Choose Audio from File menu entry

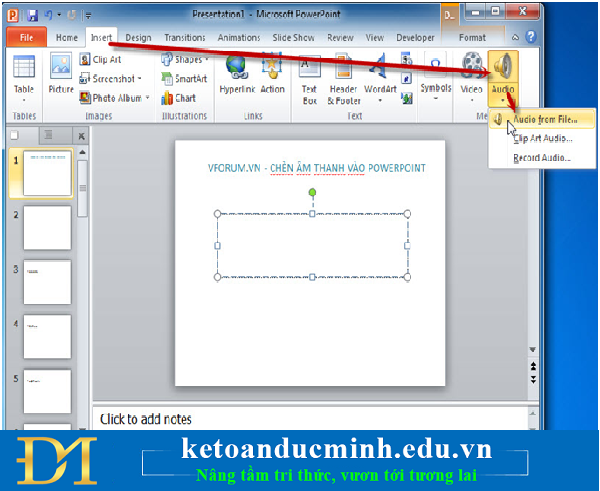pos(542,119)
